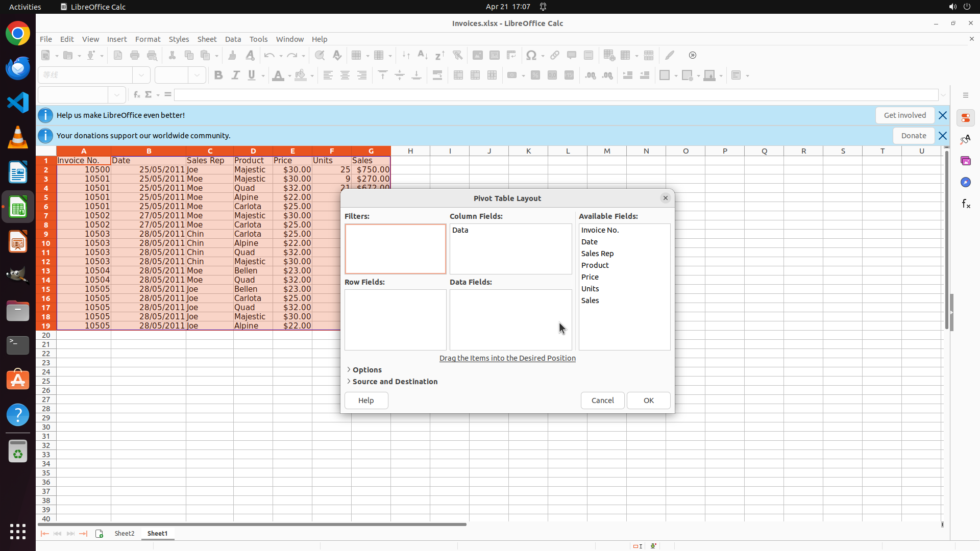Click the Print toolbar icon
The height and width of the screenshot is (551, 980).
click(135, 55)
